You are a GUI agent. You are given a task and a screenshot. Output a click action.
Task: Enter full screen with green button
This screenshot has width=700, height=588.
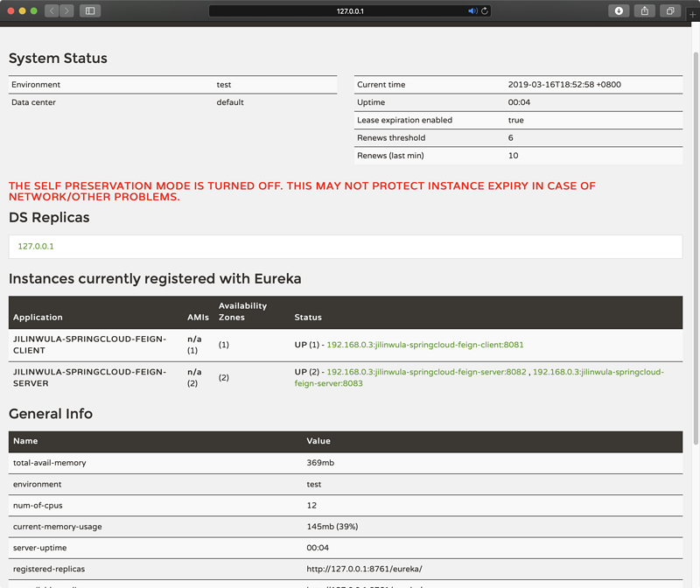pyautogui.click(x=34, y=10)
